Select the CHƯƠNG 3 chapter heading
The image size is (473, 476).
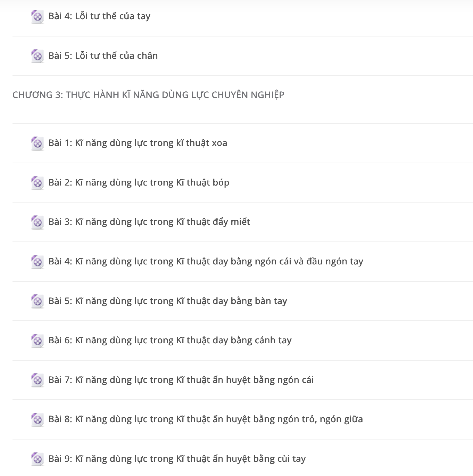(x=148, y=95)
